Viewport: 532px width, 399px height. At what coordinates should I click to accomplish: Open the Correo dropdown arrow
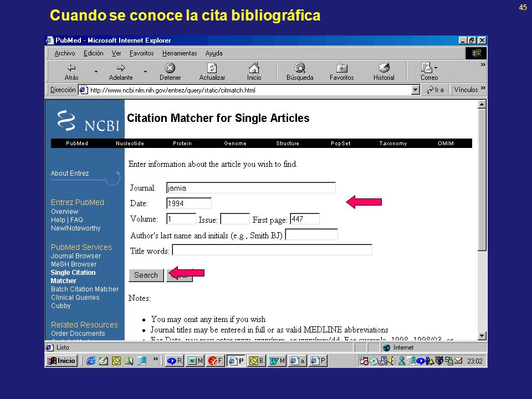[x=436, y=68]
